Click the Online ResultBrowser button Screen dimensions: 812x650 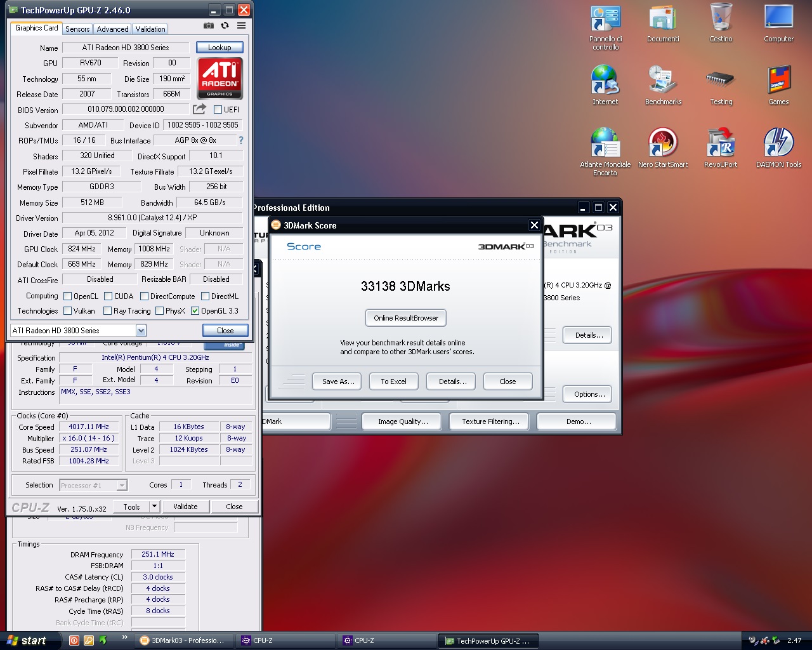point(406,318)
